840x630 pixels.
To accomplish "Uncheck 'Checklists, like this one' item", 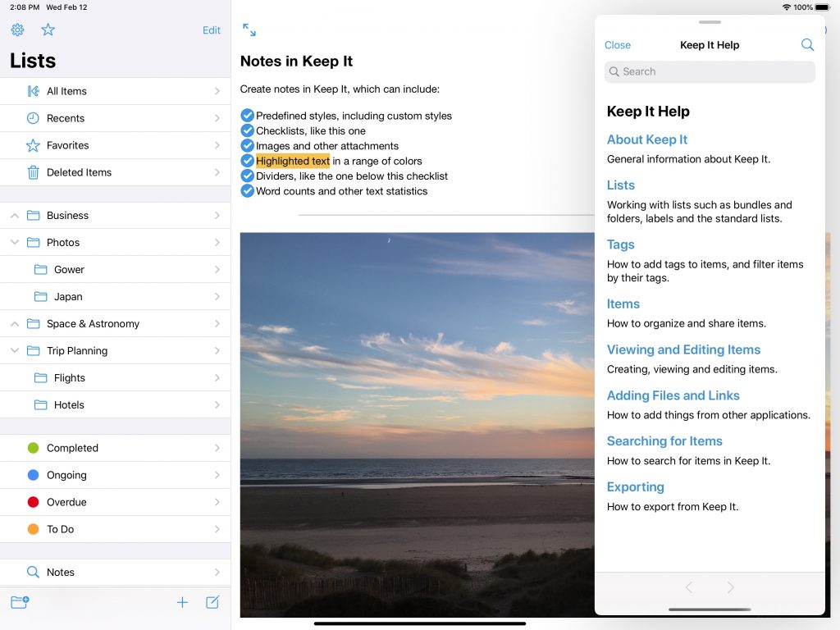I will (x=247, y=130).
